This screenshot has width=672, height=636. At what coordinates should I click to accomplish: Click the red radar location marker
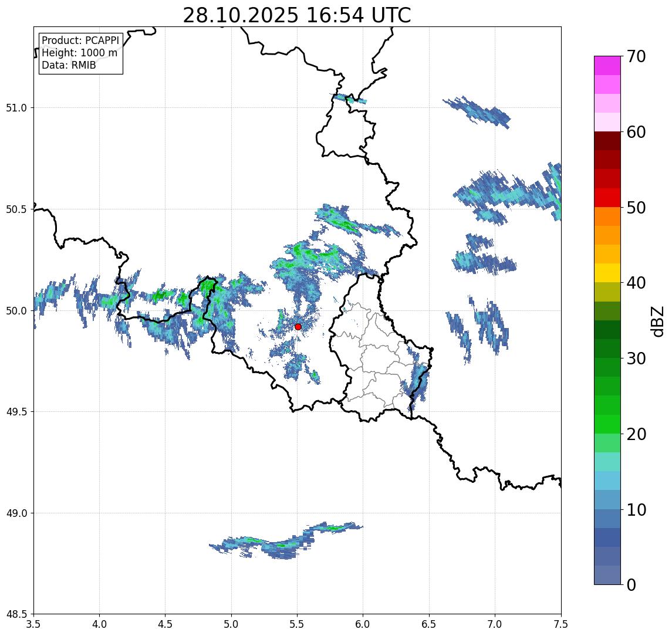[x=298, y=327]
